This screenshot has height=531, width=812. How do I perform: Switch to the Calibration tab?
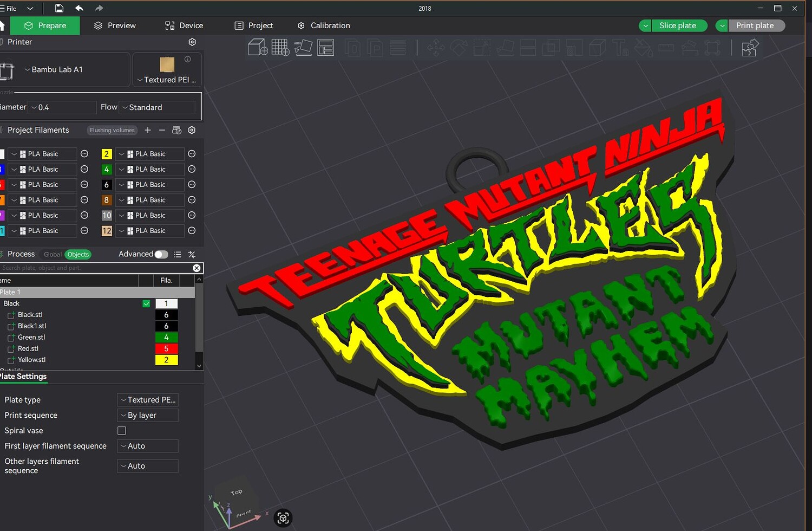(x=324, y=25)
